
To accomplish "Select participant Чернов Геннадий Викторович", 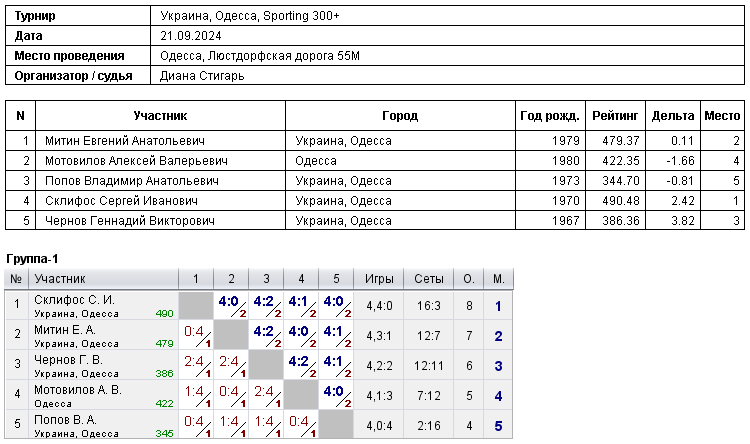I will point(130,221).
